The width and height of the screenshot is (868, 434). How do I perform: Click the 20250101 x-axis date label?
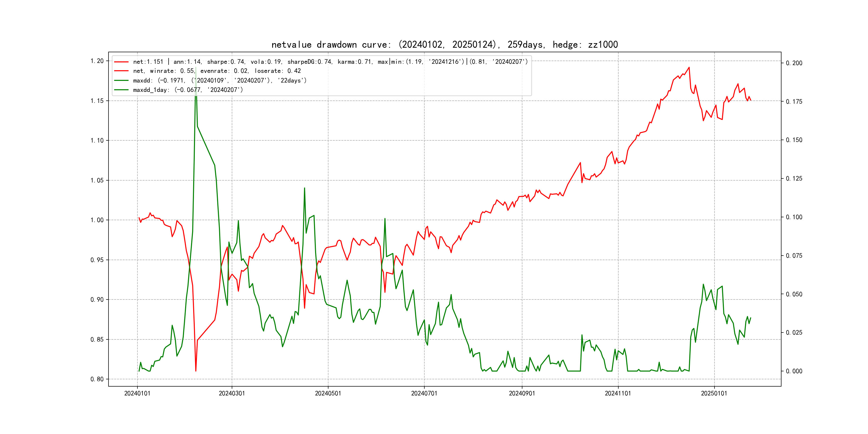[714, 393]
